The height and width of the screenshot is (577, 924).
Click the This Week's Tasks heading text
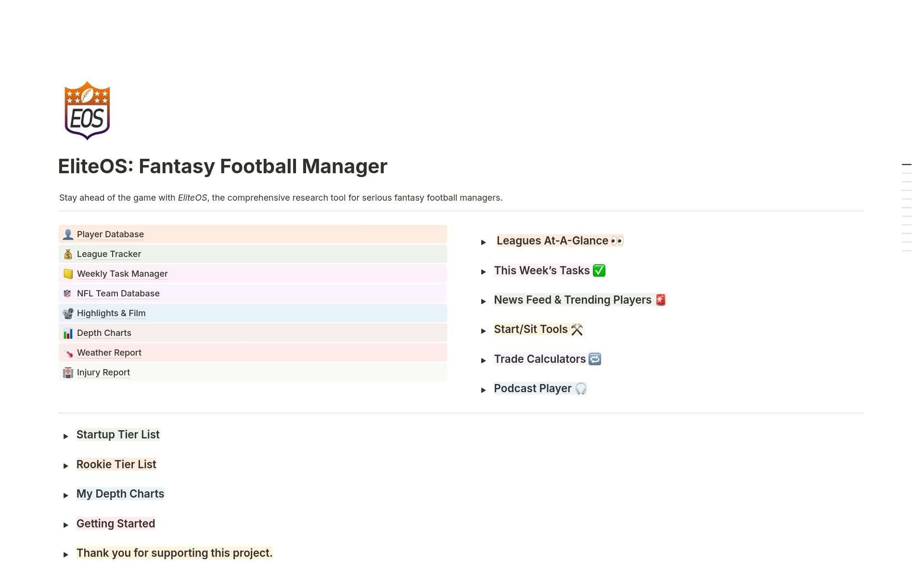(542, 270)
